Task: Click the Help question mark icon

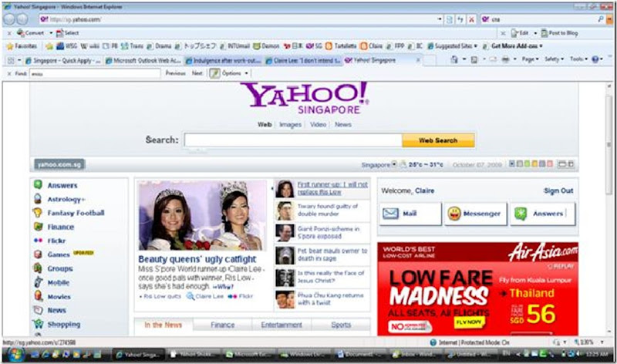Action: [595, 59]
